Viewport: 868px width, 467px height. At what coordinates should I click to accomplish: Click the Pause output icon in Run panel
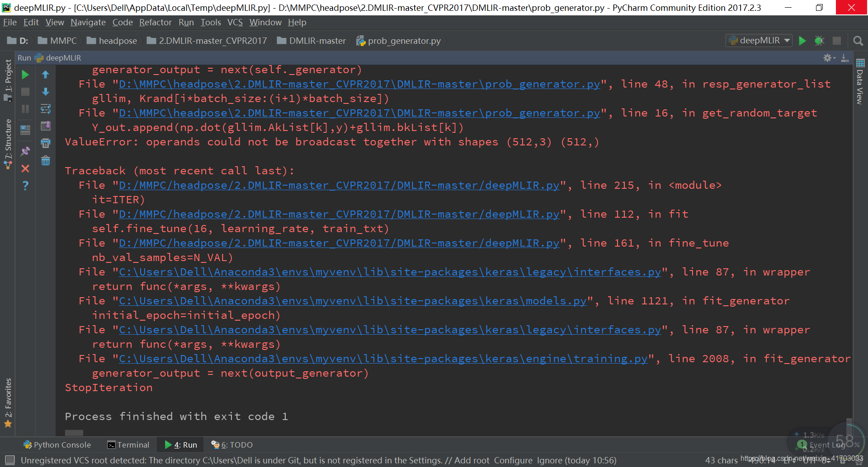(25, 109)
